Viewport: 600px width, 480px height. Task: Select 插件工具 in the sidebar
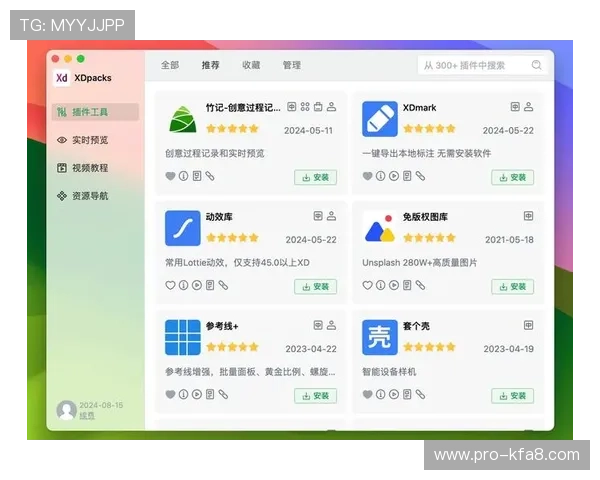pyautogui.click(x=95, y=112)
